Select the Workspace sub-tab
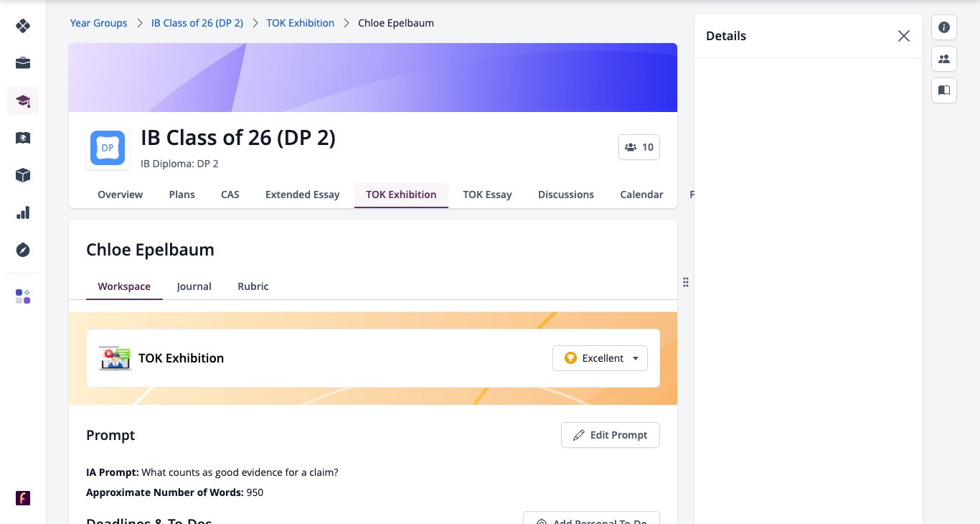 124,286
